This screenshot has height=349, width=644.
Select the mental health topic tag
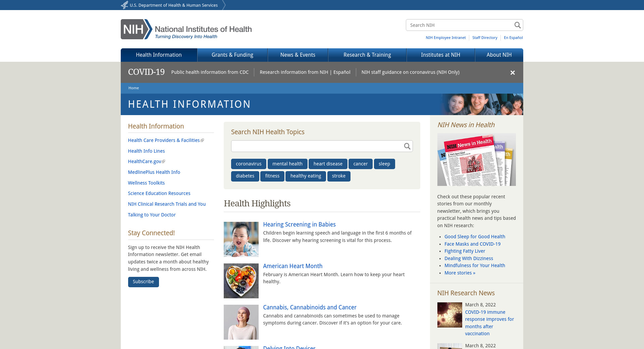[287, 164]
